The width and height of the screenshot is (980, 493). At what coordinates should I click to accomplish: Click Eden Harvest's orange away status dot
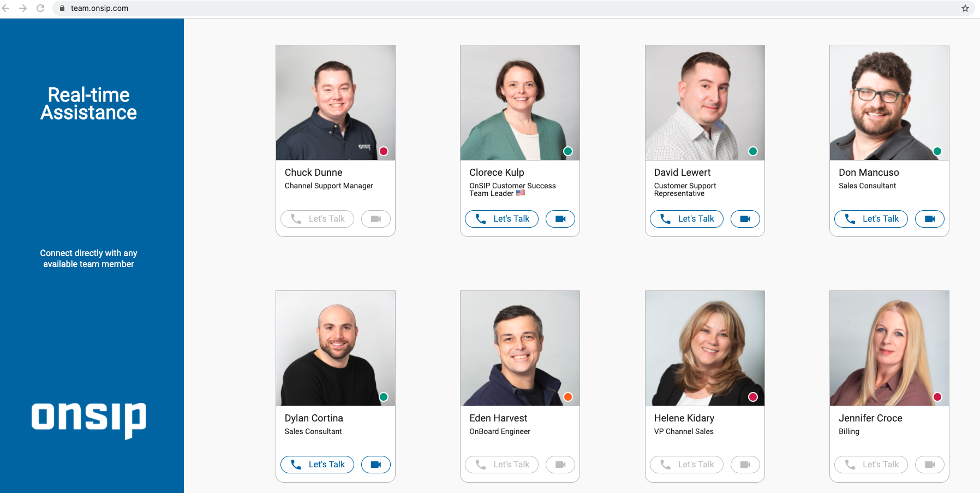567,397
